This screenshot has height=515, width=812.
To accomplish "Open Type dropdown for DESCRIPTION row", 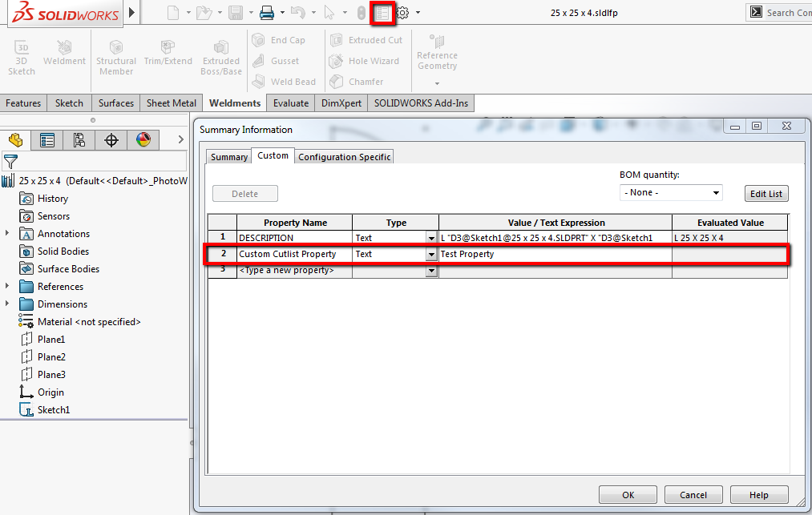I will (431, 238).
